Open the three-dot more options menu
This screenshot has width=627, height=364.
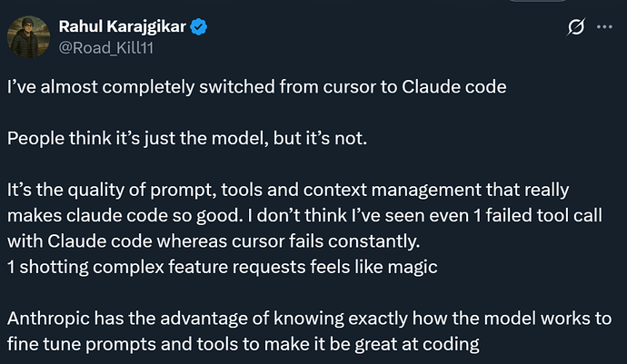603,29
